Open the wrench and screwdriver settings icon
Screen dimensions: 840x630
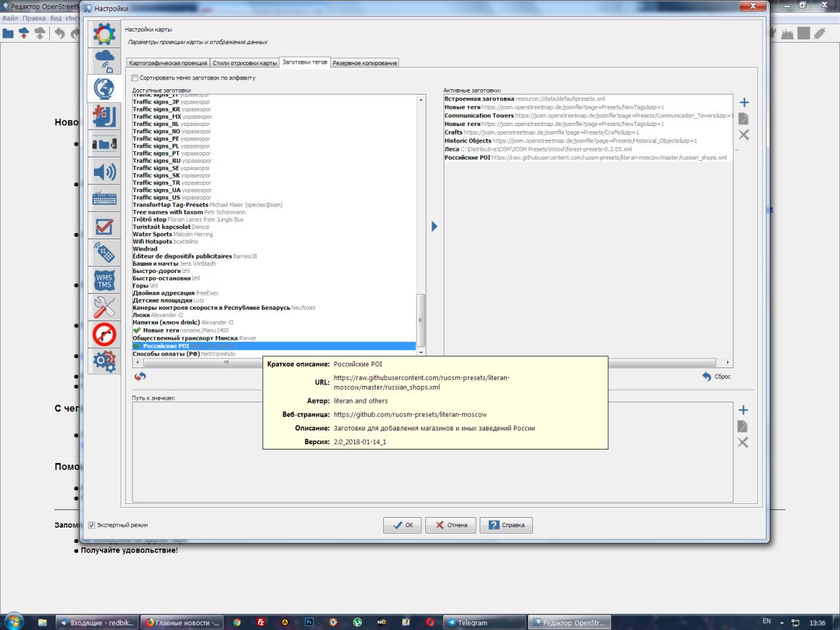(104, 307)
